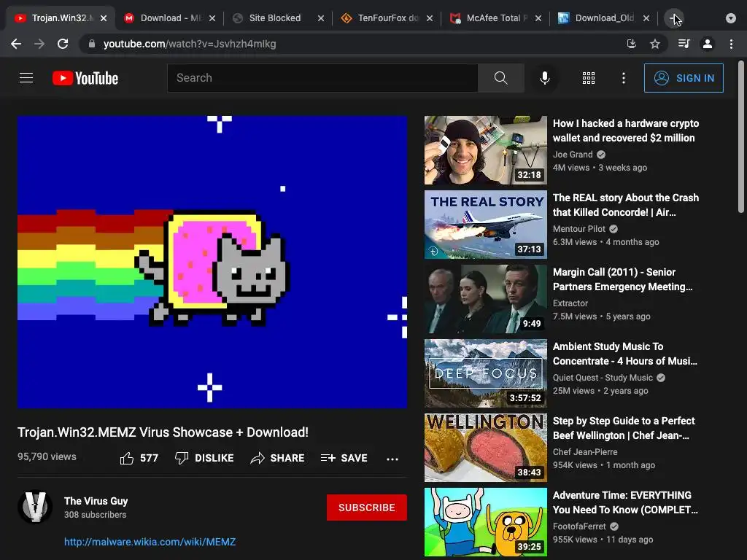
Task: Close the McAfee Total tab
Action: pyautogui.click(x=538, y=18)
